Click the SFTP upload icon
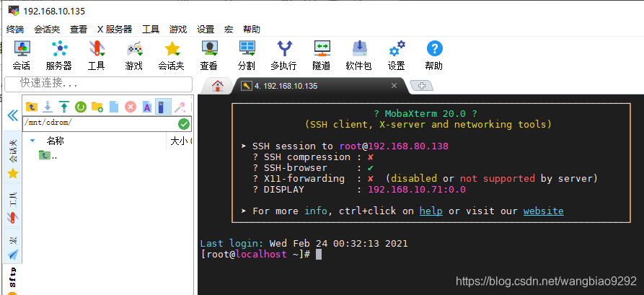The image size is (644, 295). (64, 107)
